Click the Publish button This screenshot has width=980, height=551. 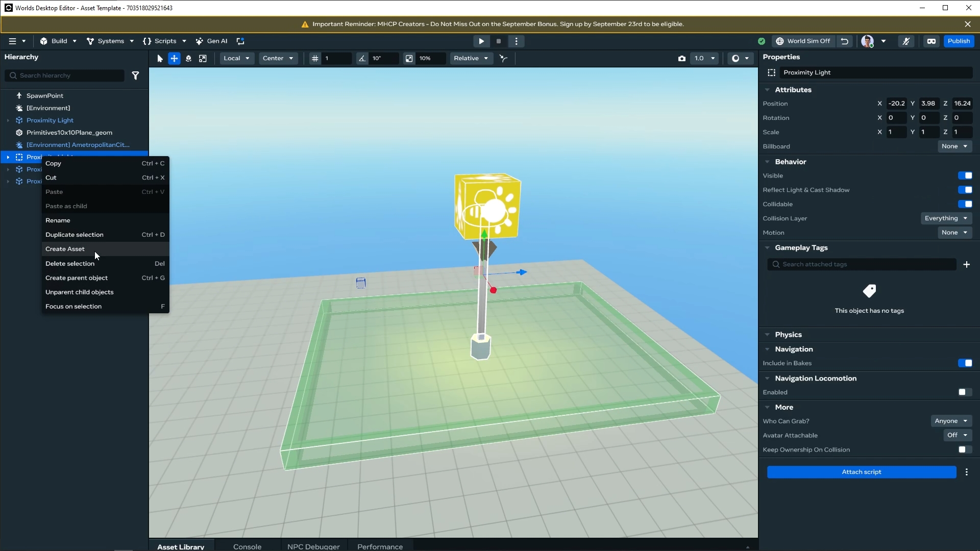[x=959, y=41]
